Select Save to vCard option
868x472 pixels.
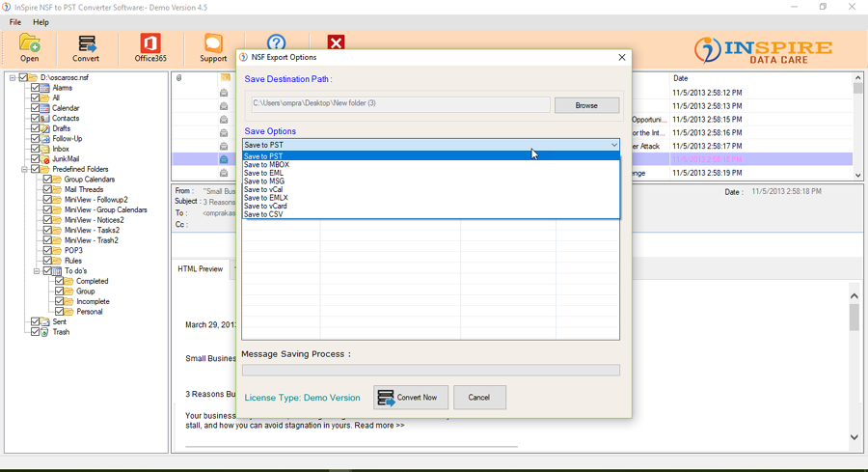(431, 207)
